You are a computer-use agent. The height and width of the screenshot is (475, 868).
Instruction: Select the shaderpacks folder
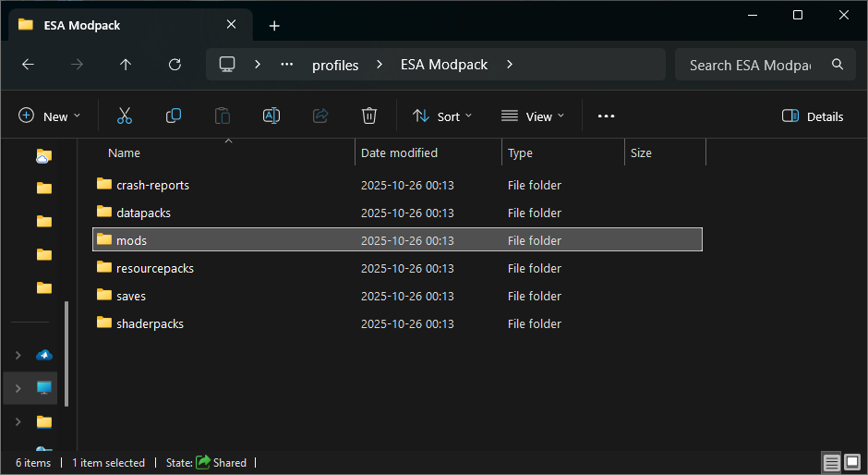tap(150, 323)
